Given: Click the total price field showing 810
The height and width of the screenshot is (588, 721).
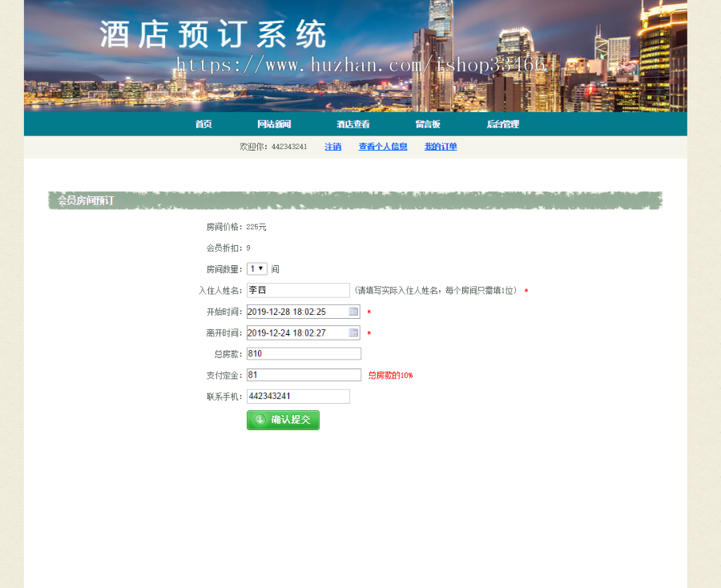Looking at the screenshot, I should coord(303,353).
